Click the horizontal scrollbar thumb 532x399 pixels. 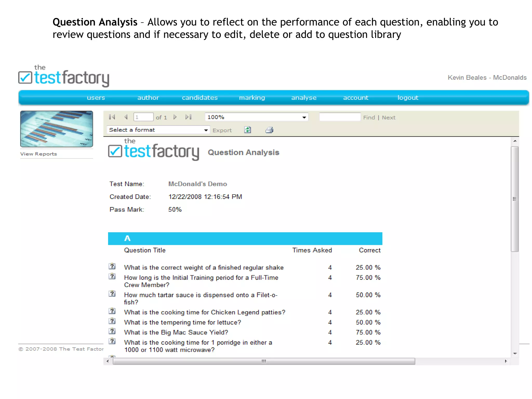[264, 361]
